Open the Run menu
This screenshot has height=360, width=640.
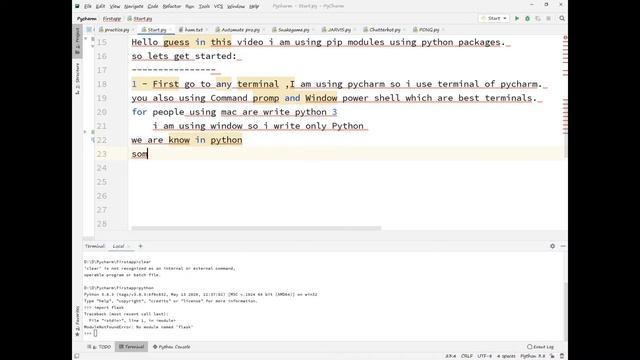click(190, 6)
